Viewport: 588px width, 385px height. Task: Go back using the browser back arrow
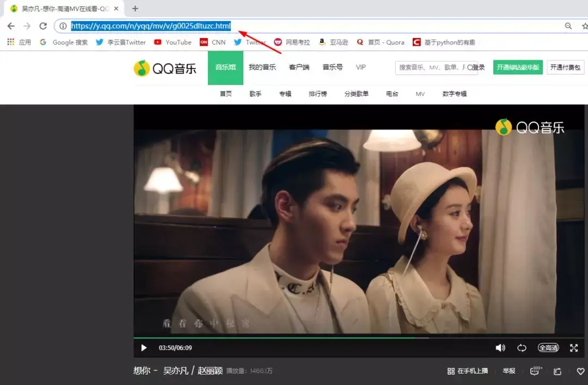pyautogui.click(x=11, y=26)
